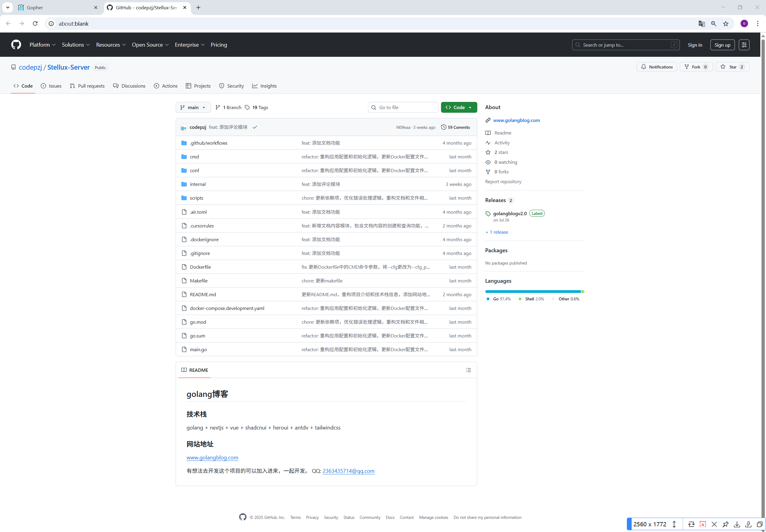
Task: Click the GitHub Octocat logo
Action: point(16,45)
